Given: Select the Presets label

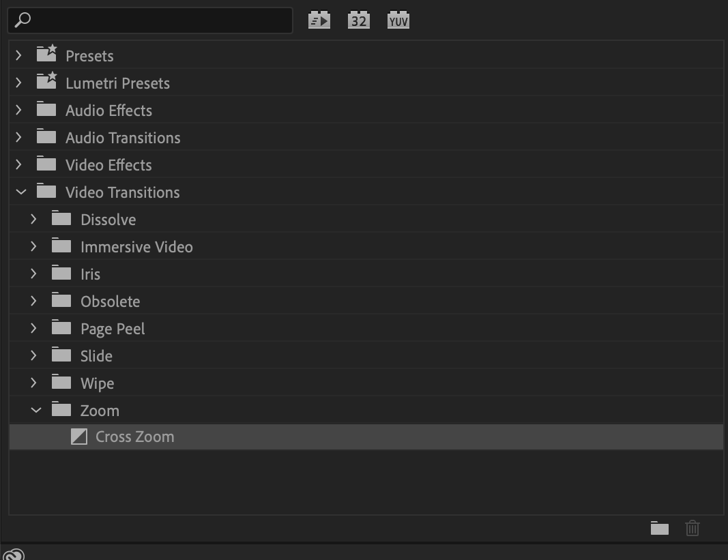Looking at the screenshot, I should coord(89,56).
